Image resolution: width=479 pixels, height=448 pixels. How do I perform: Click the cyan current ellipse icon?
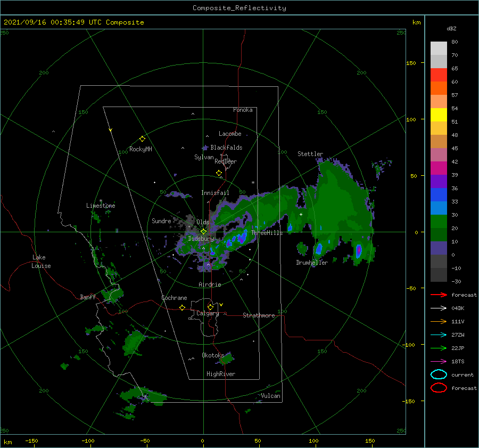coord(439,374)
